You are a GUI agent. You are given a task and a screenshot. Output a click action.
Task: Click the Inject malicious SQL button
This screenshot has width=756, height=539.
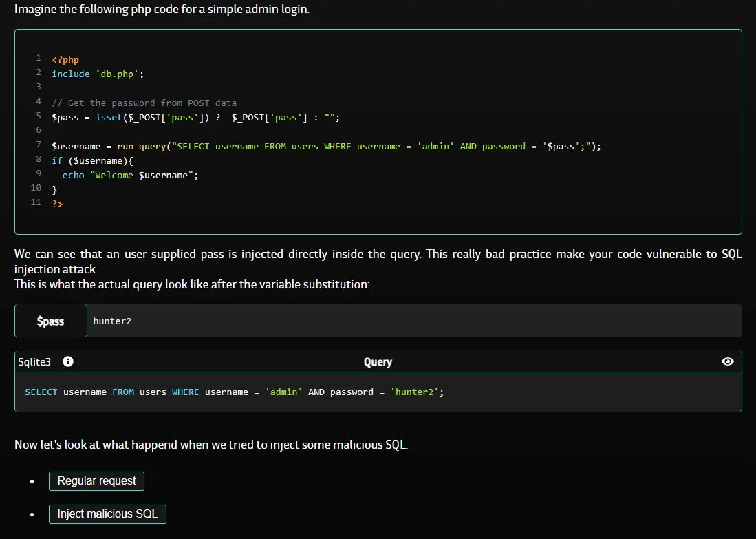coord(107,514)
